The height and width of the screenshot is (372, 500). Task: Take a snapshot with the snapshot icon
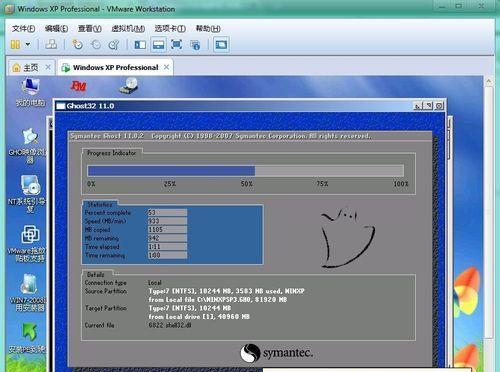77,44
